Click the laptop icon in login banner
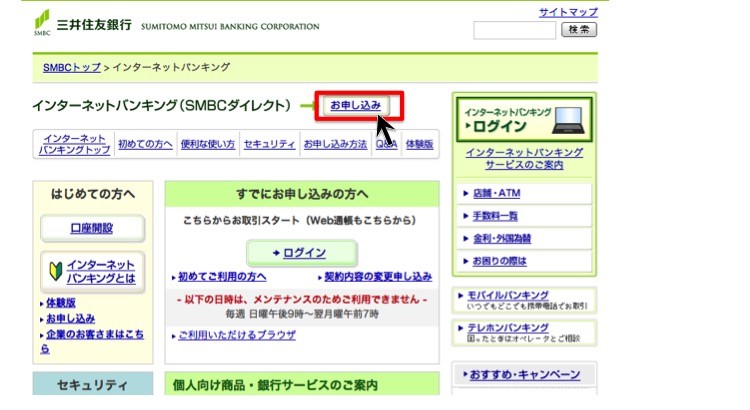Viewport: 750px width, 410px height. pyautogui.click(x=568, y=120)
